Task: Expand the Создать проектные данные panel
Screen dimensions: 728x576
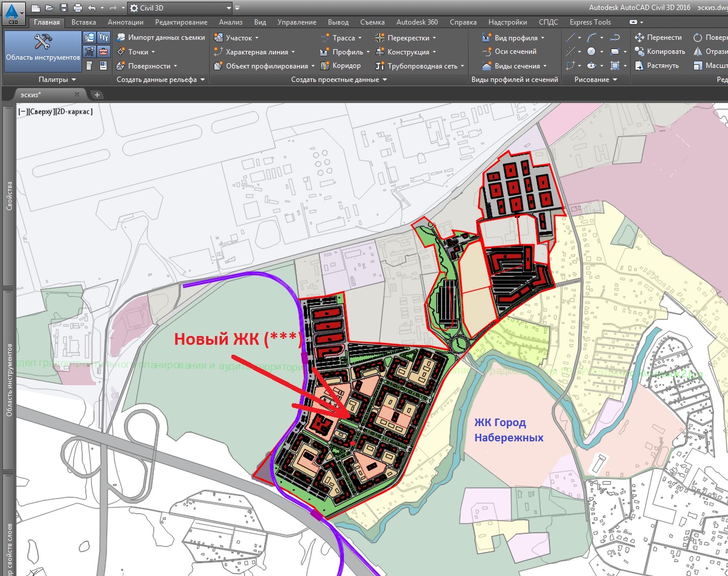Action: 339,80
